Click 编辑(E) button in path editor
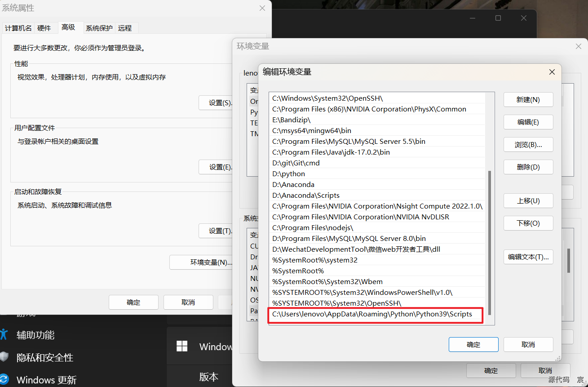The height and width of the screenshot is (387, 588). coord(528,122)
